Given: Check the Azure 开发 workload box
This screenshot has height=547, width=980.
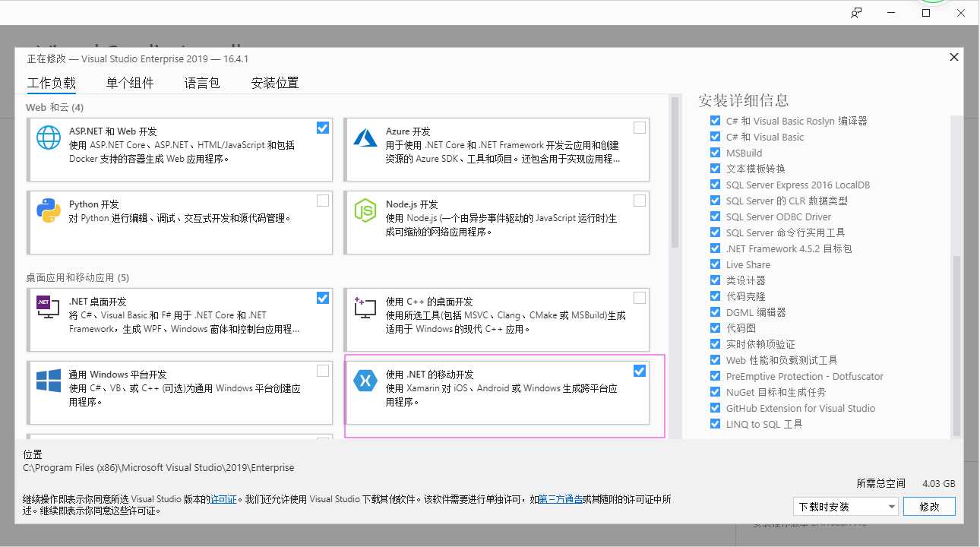Looking at the screenshot, I should tap(640, 128).
